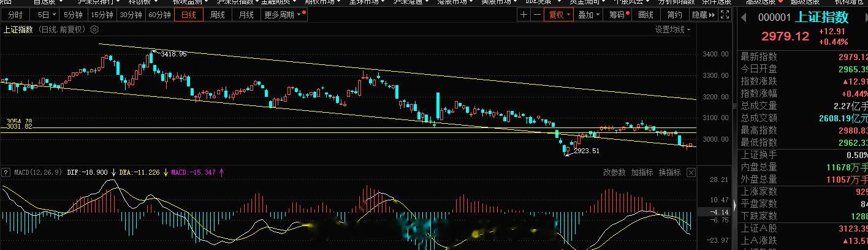Select the 总成交量 row

804,106
